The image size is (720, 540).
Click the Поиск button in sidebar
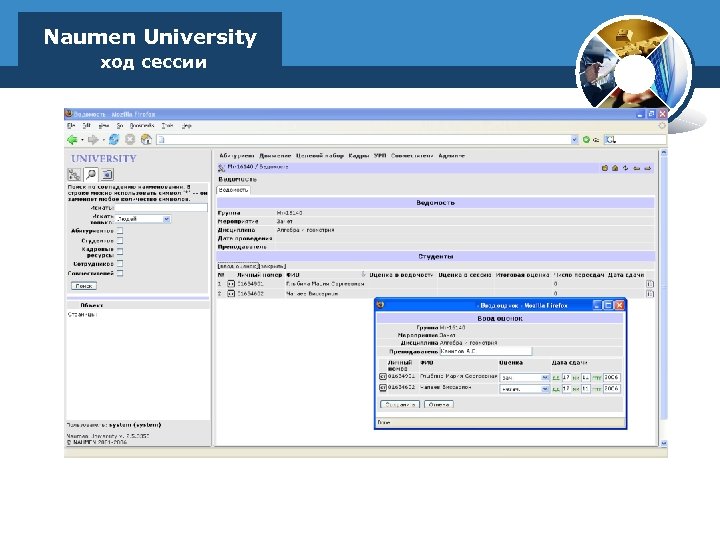[84, 286]
